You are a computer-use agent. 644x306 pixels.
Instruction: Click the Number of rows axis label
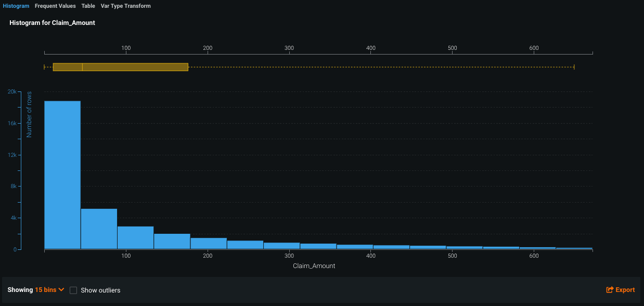pos(29,114)
